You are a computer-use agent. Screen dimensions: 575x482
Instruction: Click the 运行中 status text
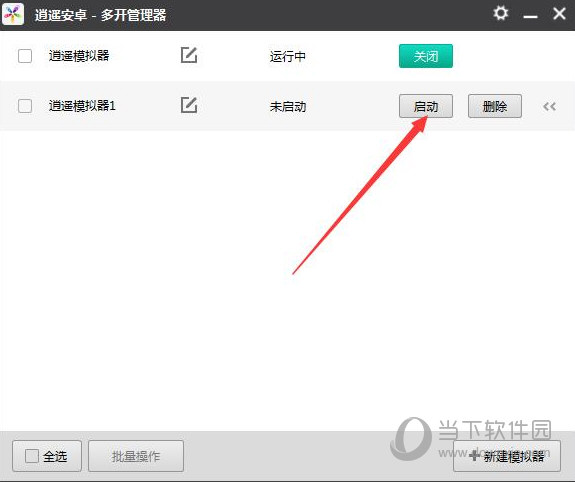[288, 56]
